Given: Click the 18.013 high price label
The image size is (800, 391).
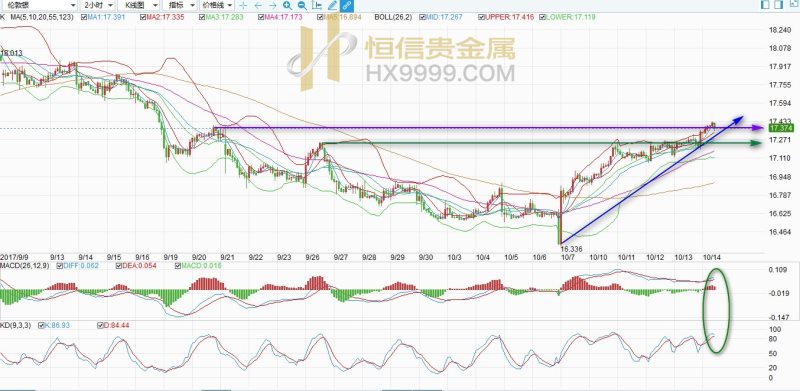Looking at the screenshot, I should (11, 53).
